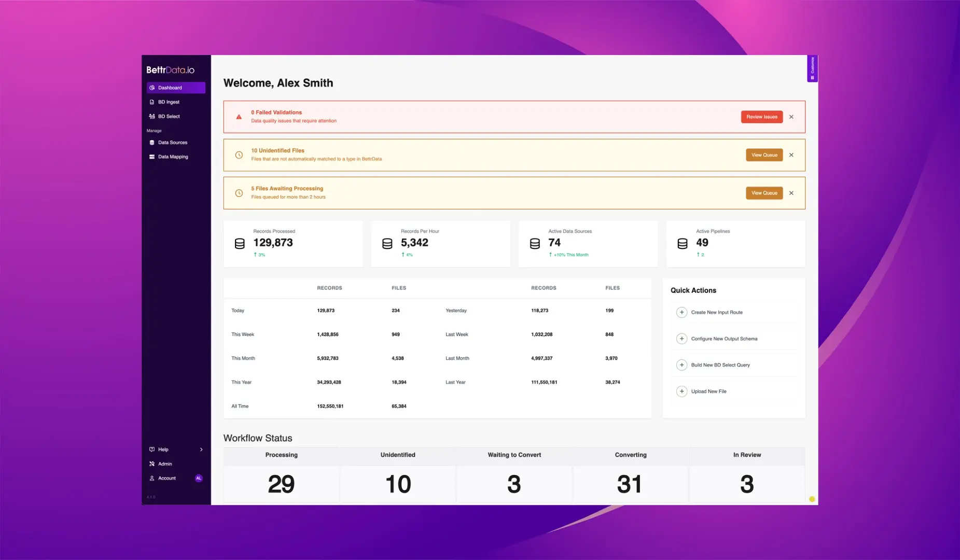960x560 pixels.
Task: Click plus icon for Create New Input Route
Action: coord(681,312)
